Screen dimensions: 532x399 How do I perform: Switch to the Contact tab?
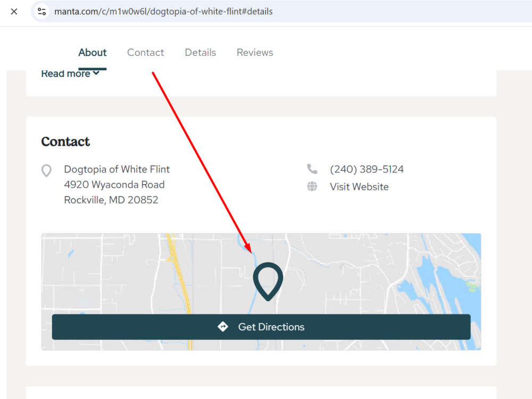[146, 53]
